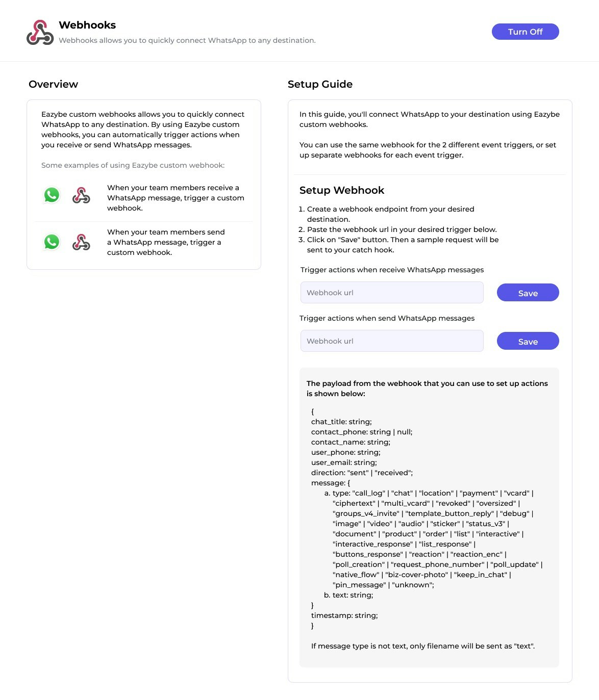Image resolution: width=599 pixels, height=700 pixels.
Task: Click the receive messages webhook url field
Action: point(392,292)
